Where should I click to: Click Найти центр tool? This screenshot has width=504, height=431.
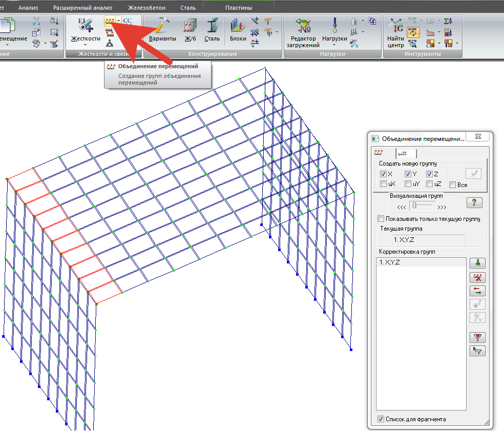click(395, 33)
